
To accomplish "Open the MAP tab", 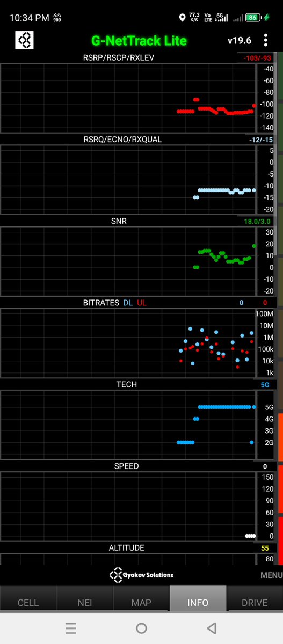I will [x=141, y=598].
